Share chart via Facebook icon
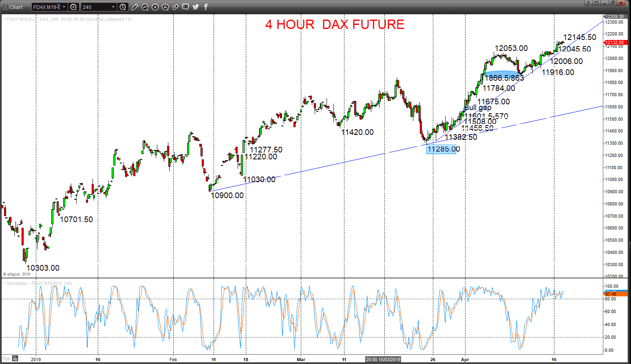Screen dimensions: 631x364 tap(206, 7)
